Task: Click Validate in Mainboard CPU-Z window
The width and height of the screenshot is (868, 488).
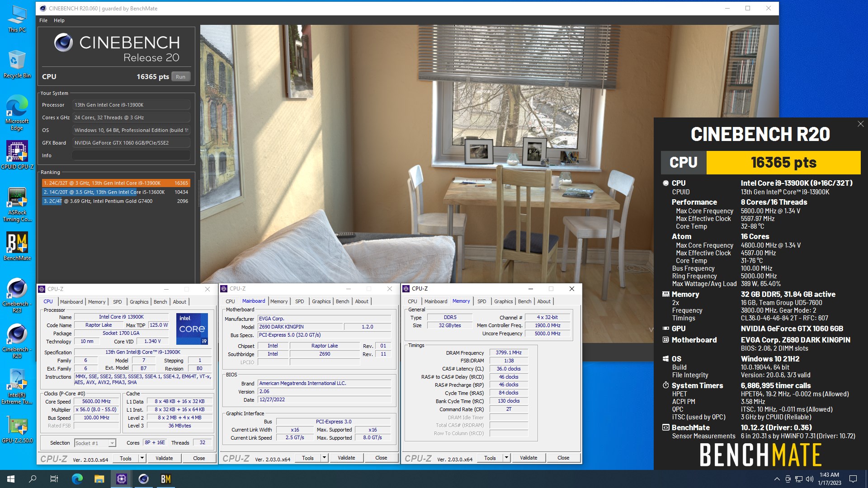Action: tap(346, 458)
